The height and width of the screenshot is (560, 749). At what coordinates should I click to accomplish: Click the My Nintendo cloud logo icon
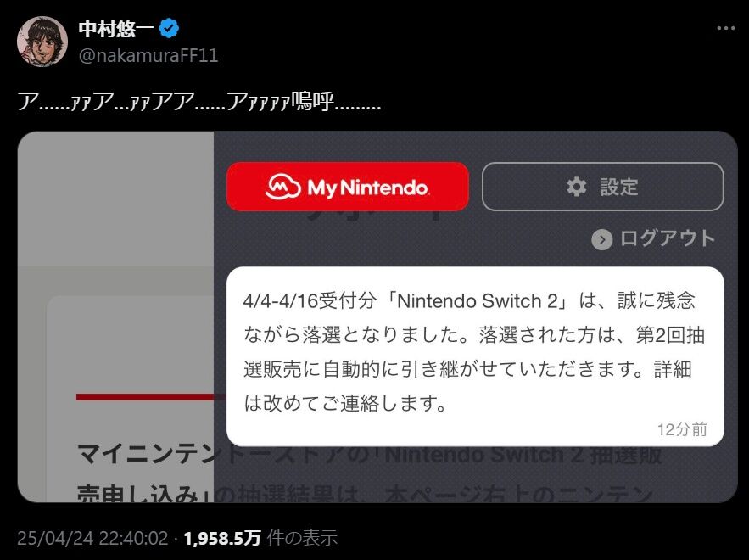(282, 187)
